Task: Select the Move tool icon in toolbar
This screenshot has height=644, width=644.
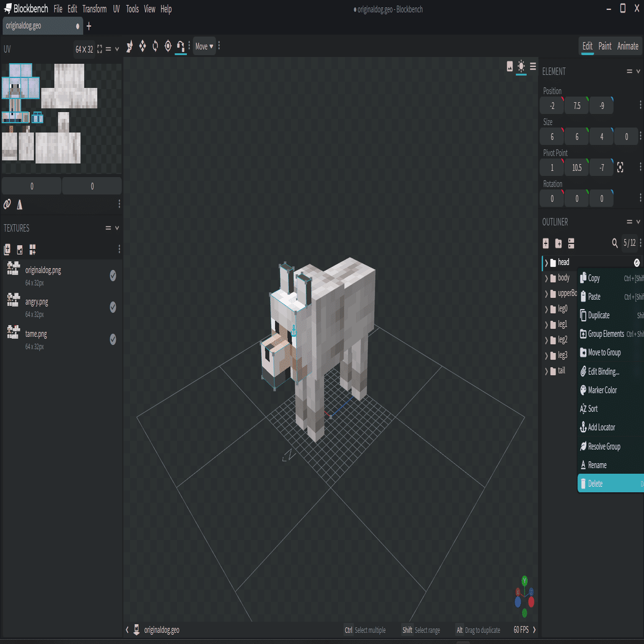Action: (x=129, y=46)
